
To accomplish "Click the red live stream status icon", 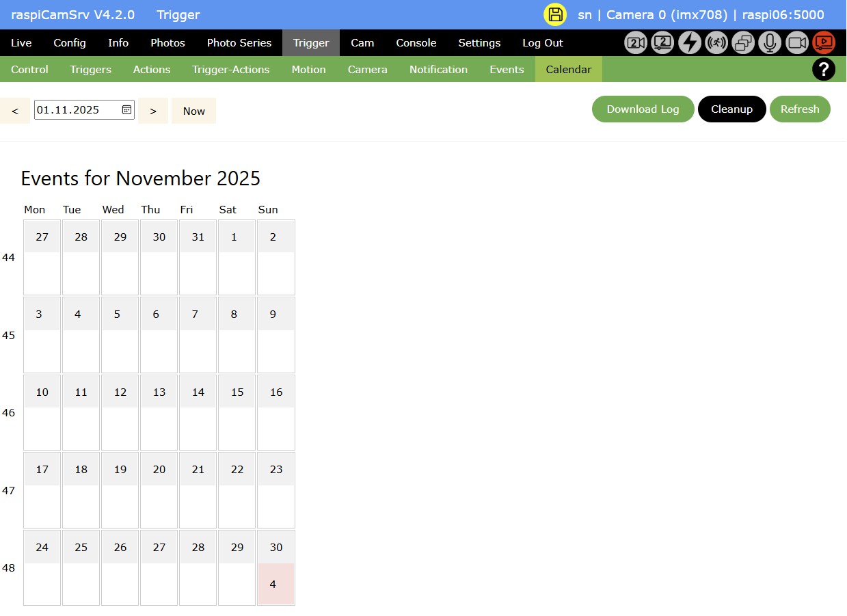I will pos(824,42).
